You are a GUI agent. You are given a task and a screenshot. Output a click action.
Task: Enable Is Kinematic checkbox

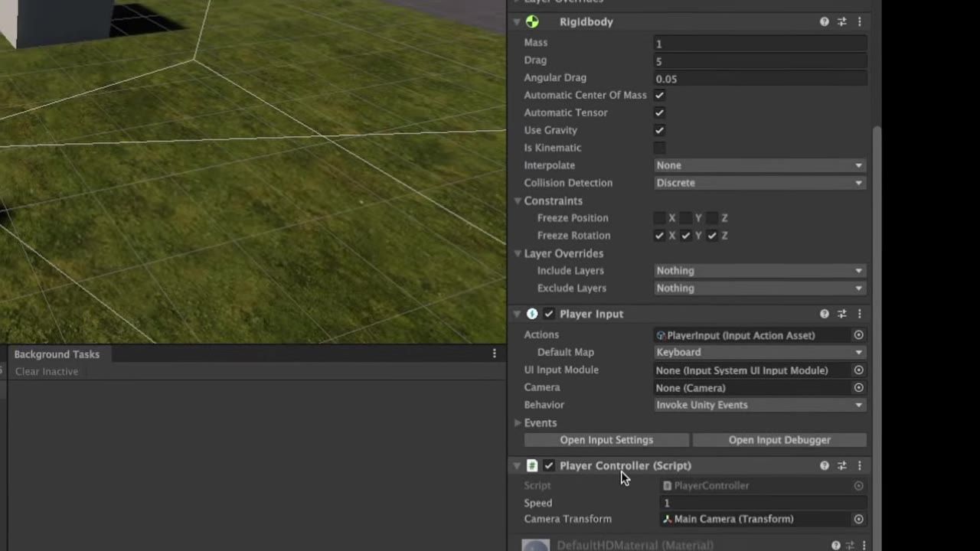click(x=659, y=148)
